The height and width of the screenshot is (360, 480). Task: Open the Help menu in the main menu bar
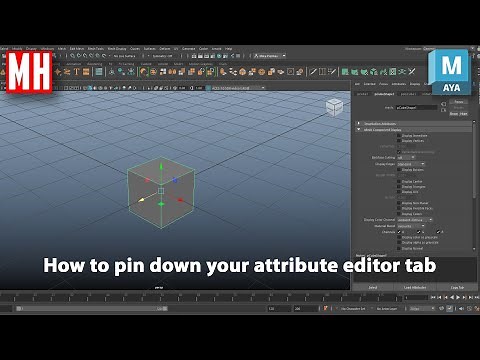tap(228, 49)
